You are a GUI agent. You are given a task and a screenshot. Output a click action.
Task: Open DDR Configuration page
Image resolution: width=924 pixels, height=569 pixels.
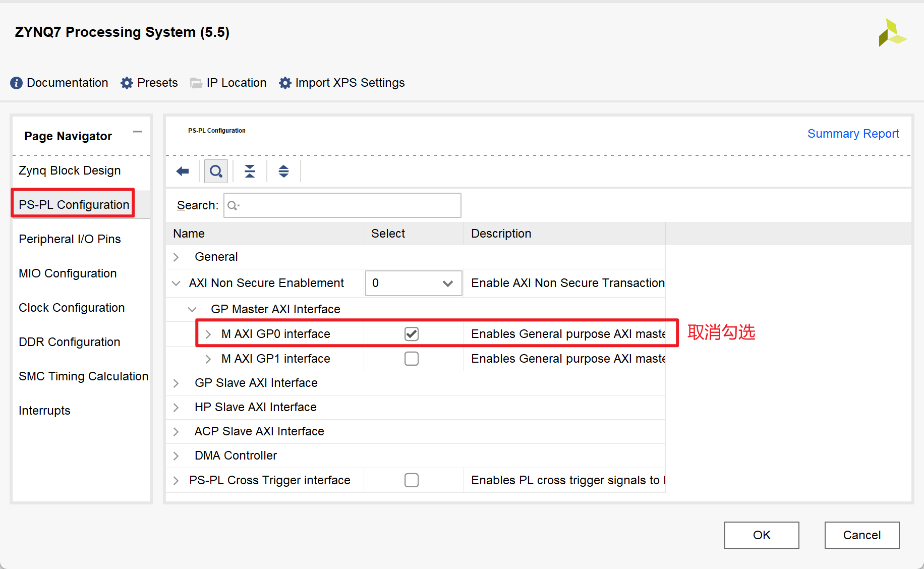click(x=70, y=342)
